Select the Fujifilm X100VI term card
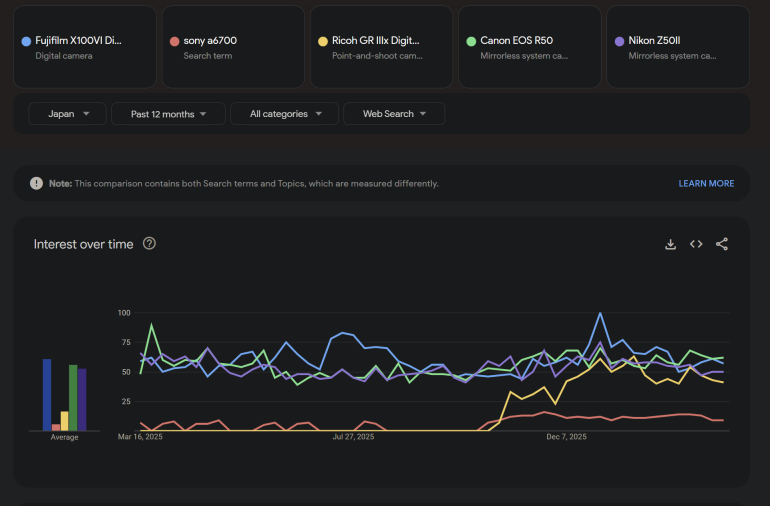This screenshot has width=770, height=506. pyautogui.click(x=85, y=47)
